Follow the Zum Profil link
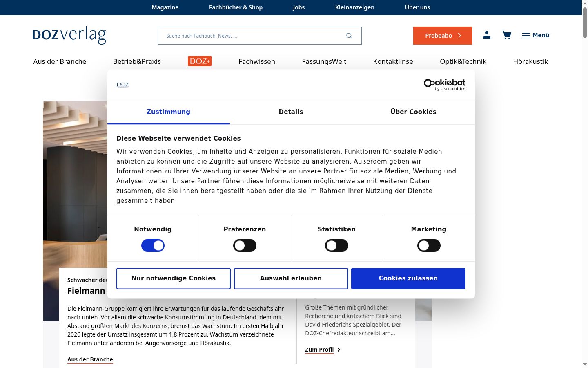 [x=323, y=350]
